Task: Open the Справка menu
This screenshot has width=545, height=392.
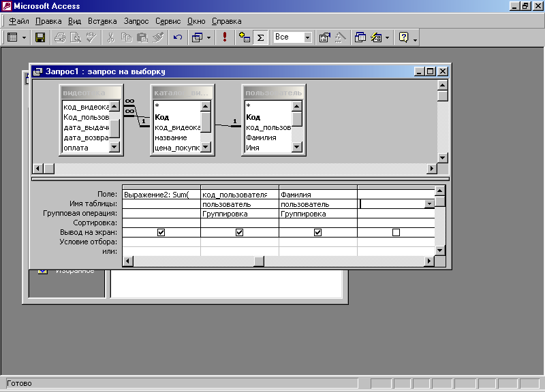Action: coord(227,21)
